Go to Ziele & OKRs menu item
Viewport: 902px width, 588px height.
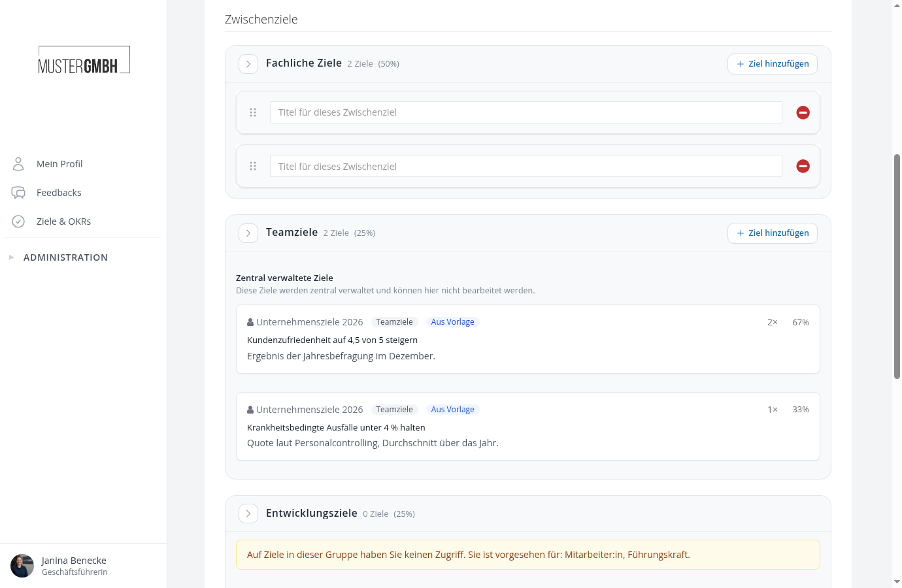point(63,221)
